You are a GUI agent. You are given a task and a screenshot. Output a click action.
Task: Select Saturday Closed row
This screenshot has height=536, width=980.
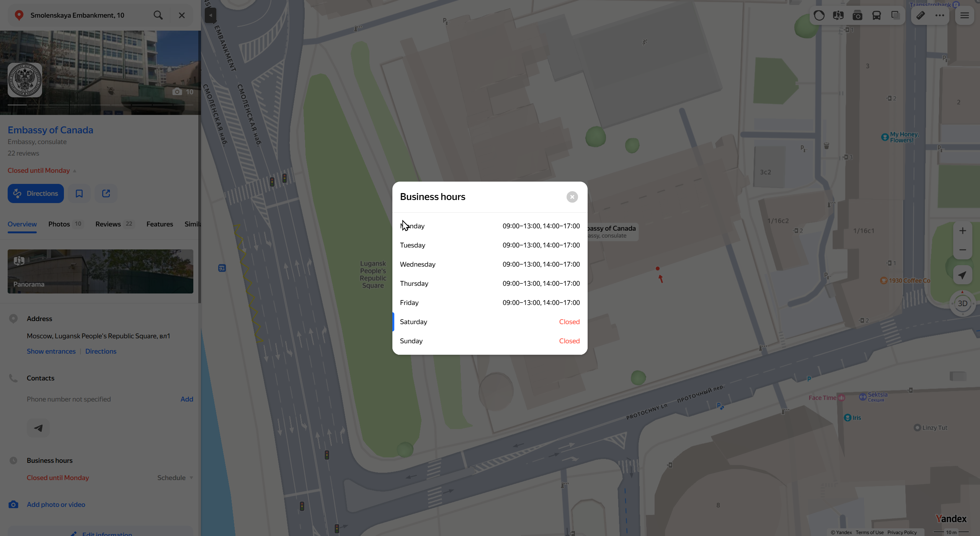[x=490, y=322]
